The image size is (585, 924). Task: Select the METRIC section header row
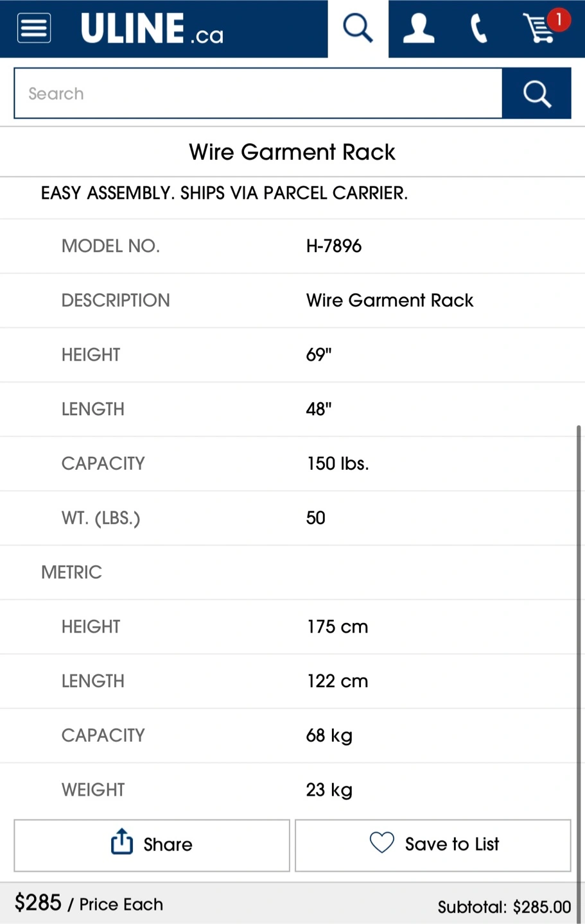(292, 572)
